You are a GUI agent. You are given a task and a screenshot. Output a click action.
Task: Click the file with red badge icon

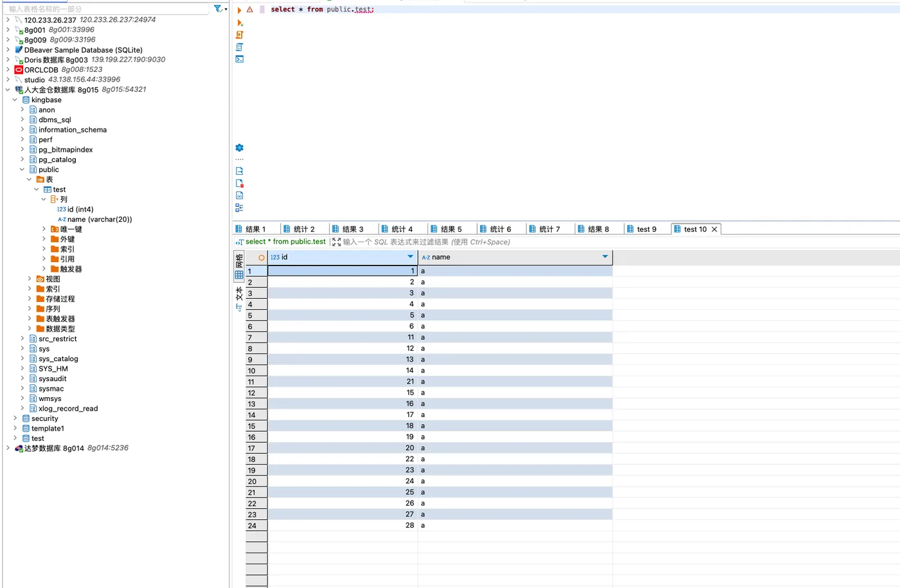240,183
